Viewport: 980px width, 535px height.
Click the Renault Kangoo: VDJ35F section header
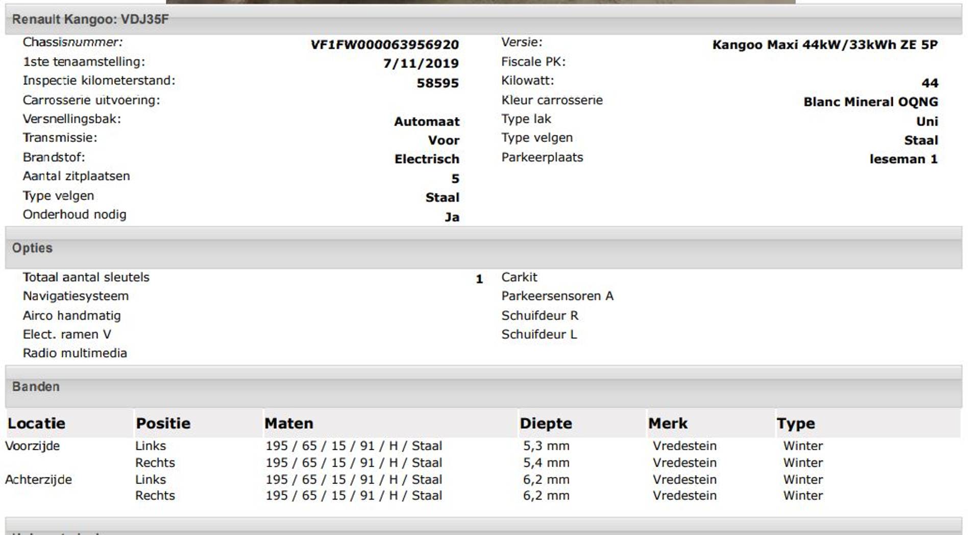click(x=90, y=19)
